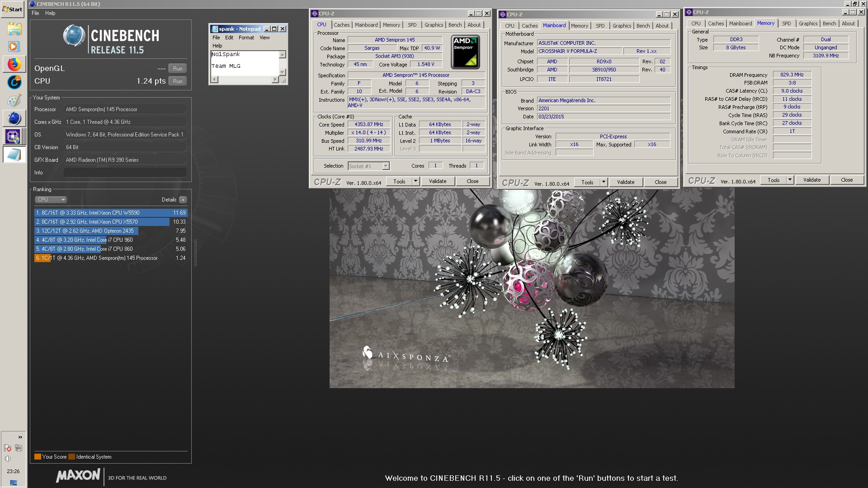Open Graphics tab in Mainboard CPU-Z window
This screenshot has height=488, width=868.
[622, 26]
